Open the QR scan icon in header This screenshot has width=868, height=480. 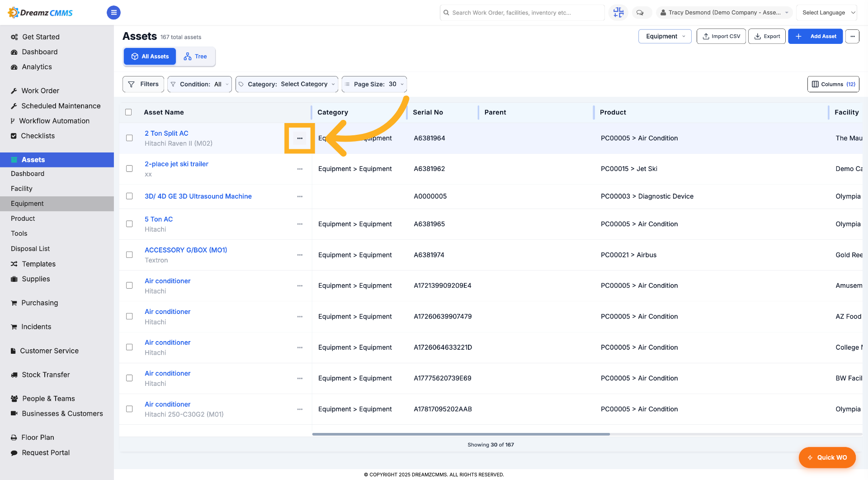pyautogui.click(x=618, y=13)
